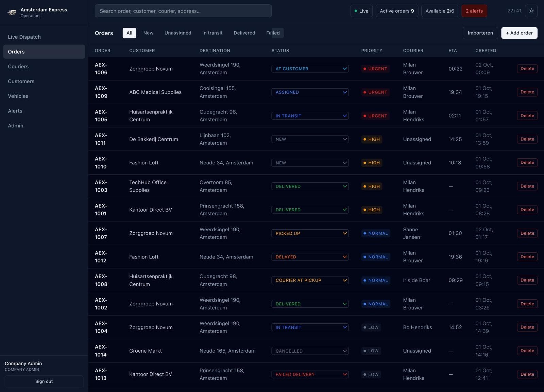The height and width of the screenshot is (392, 544).
Task: Click the + Add order button
Action: pyautogui.click(x=519, y=33)
